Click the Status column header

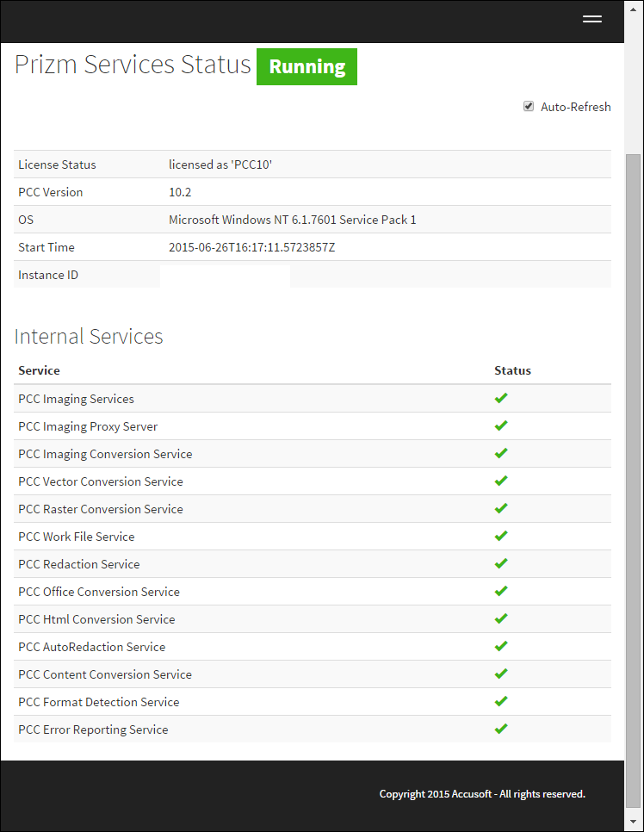tap(512, 370)
